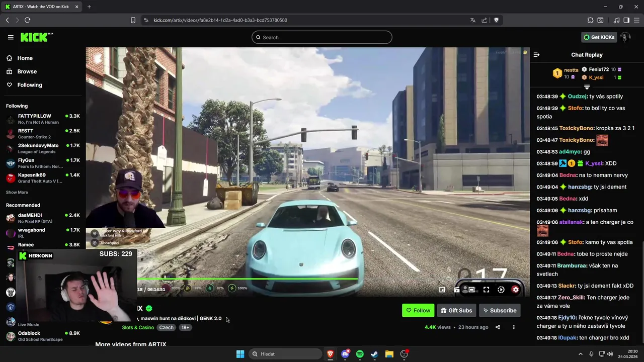Click ad4myo username in chat
644x362 pixels.
570,152
